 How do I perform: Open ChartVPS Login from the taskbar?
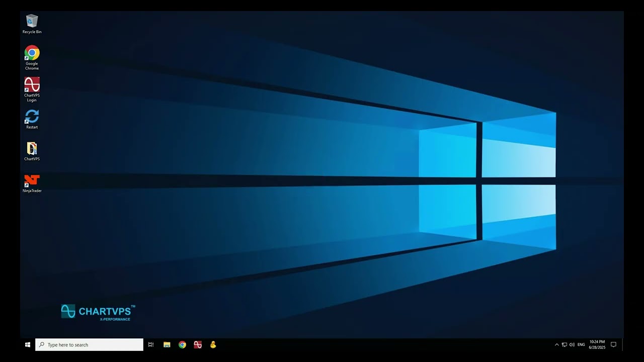(x=198, y=345)
